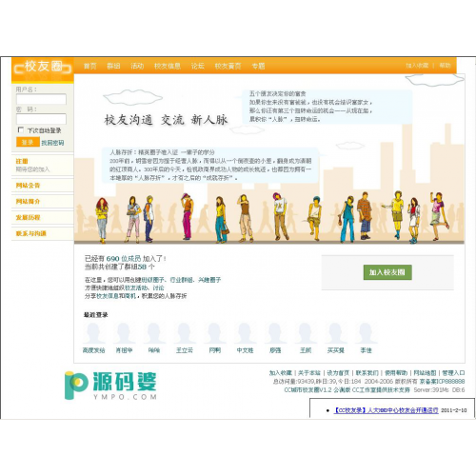
Task: Go to 校友信息 in the top menu
Action: point(168,66)
